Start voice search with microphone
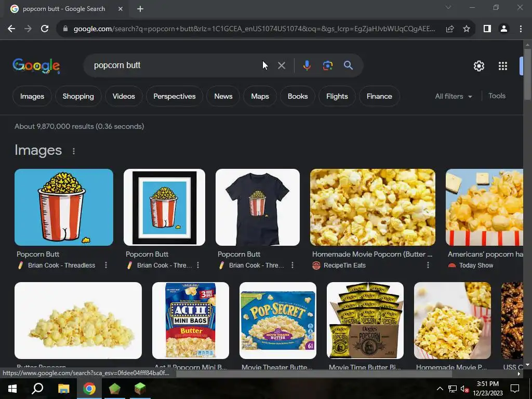Image resolution: width=532 pixels, height=399 pixels. 307,65
